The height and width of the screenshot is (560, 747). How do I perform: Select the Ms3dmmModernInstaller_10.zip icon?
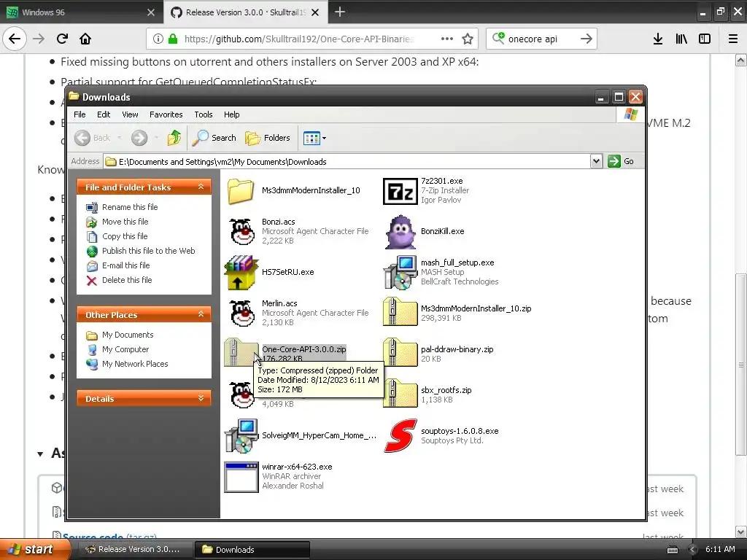[x=400, y=312]
